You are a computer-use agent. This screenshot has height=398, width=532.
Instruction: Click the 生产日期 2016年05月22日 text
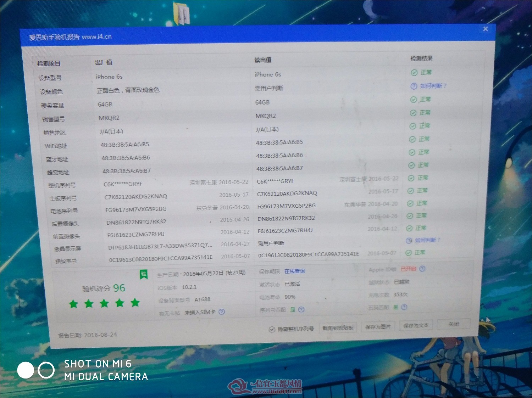click(201, 274)
